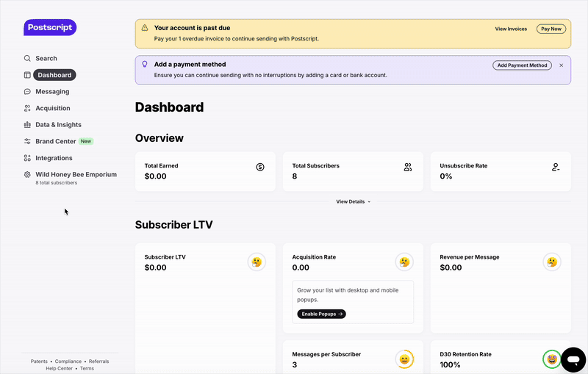Click the Compliance footer link
This screenshot has height=374, width=588.
68,362
